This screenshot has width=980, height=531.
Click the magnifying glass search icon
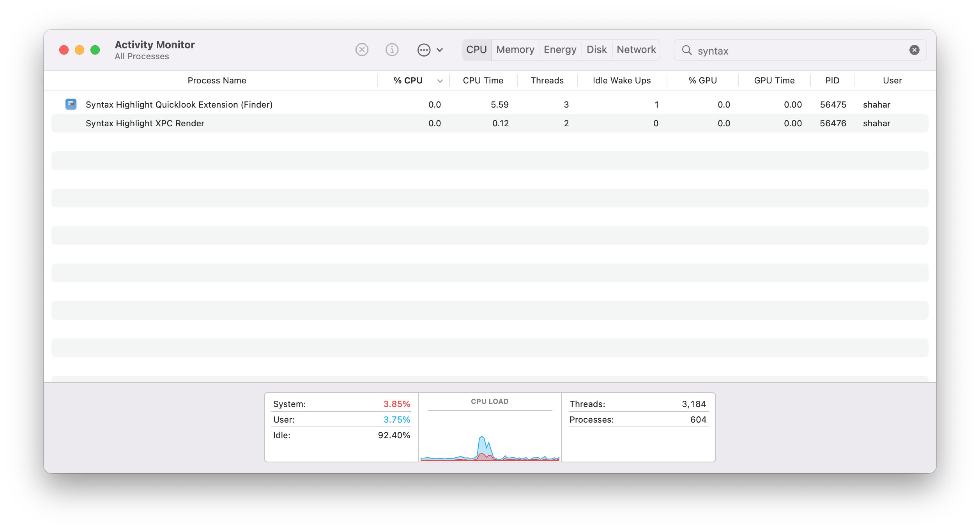[687, 50]
